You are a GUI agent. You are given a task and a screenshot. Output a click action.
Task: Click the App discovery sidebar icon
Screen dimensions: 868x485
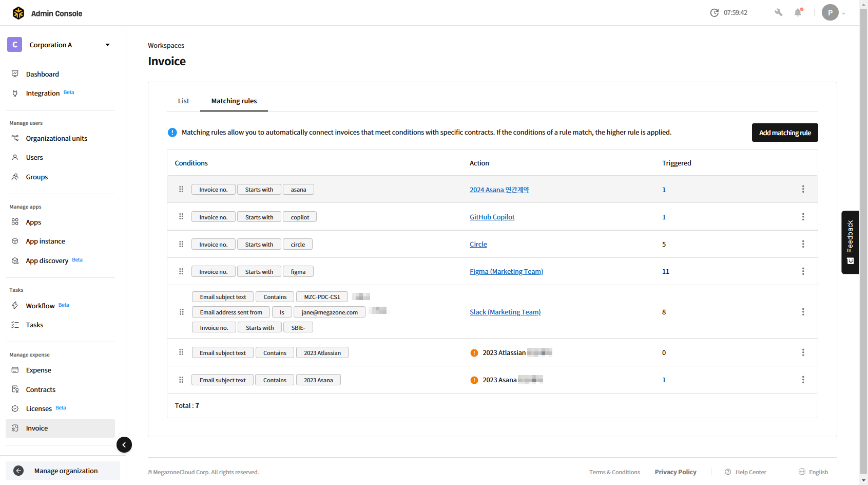(x=15, y=260)
